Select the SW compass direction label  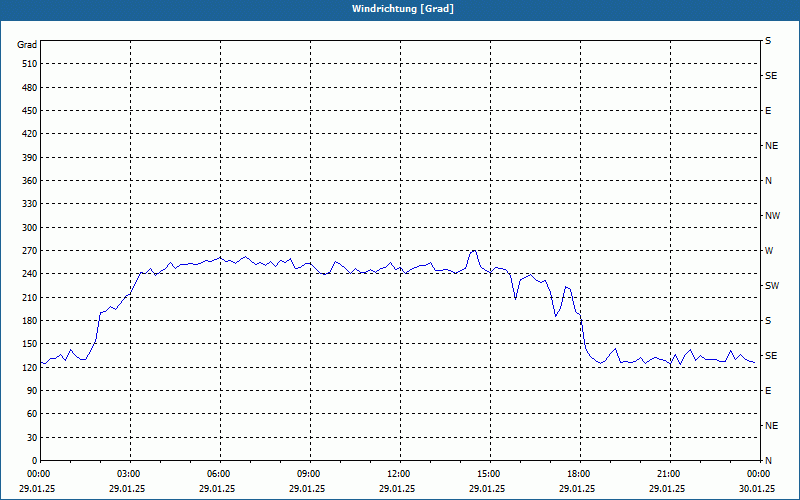point(772,286)
